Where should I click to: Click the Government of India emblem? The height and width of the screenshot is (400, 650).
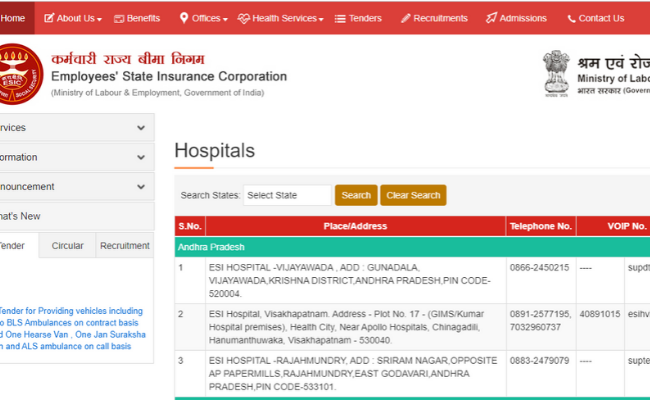(x=558, y=73)
